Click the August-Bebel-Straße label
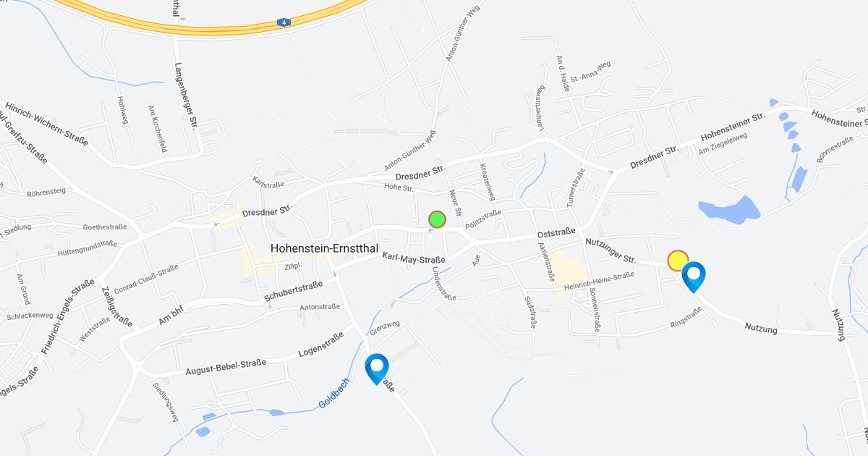The width and height of the screenshot is (868, 456). tap(226, 367)
